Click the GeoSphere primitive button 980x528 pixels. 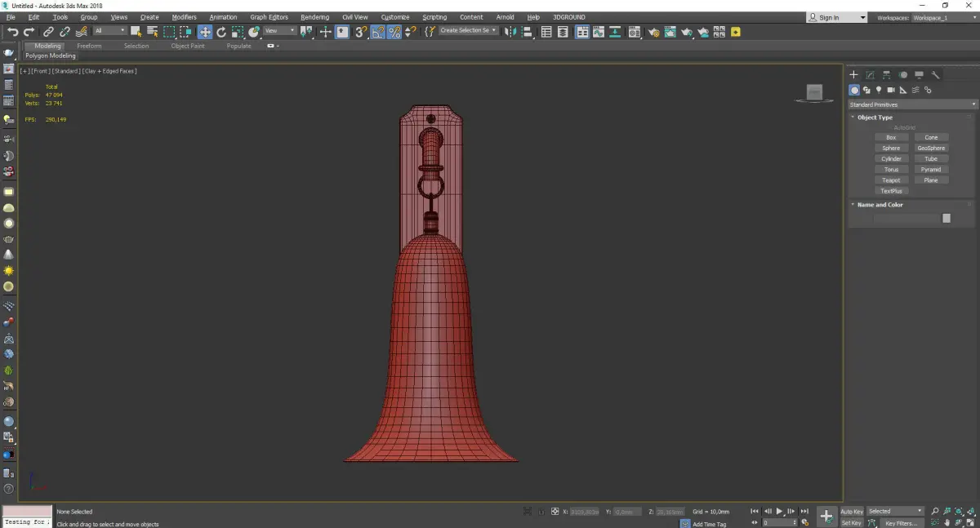pyautogui.click(x=931, y=149)
